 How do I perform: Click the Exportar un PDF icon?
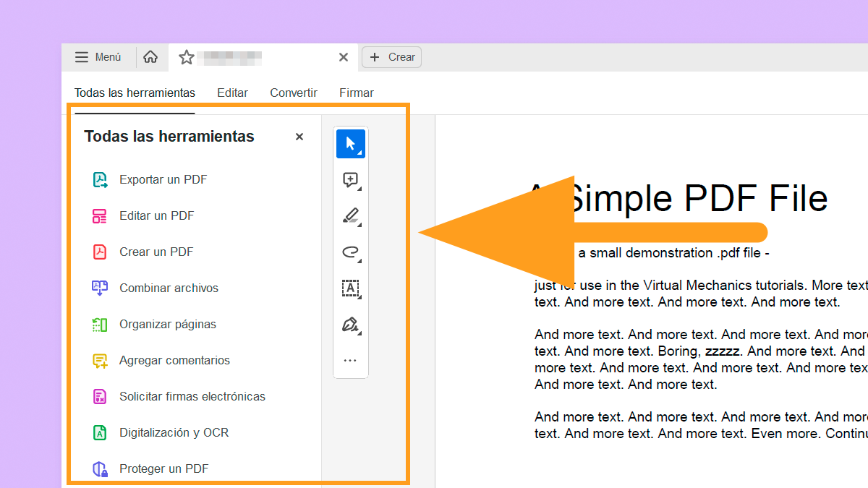click(99, 179)
